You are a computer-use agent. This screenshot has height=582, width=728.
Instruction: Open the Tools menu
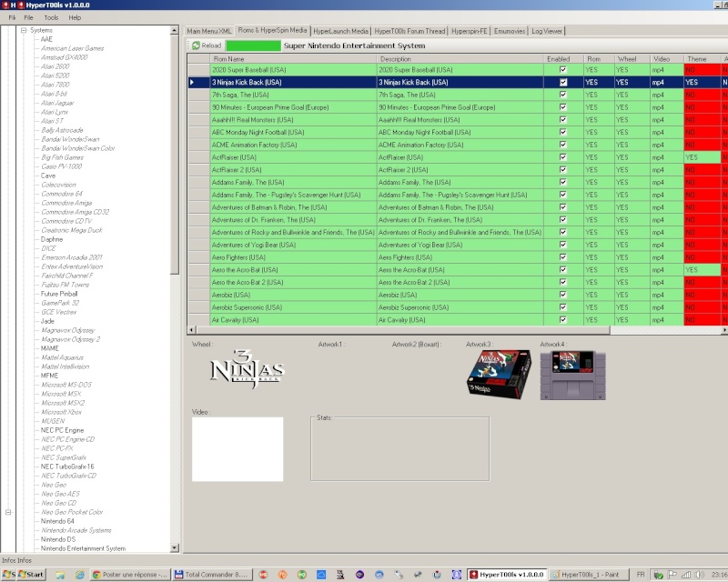coord(51,17)
